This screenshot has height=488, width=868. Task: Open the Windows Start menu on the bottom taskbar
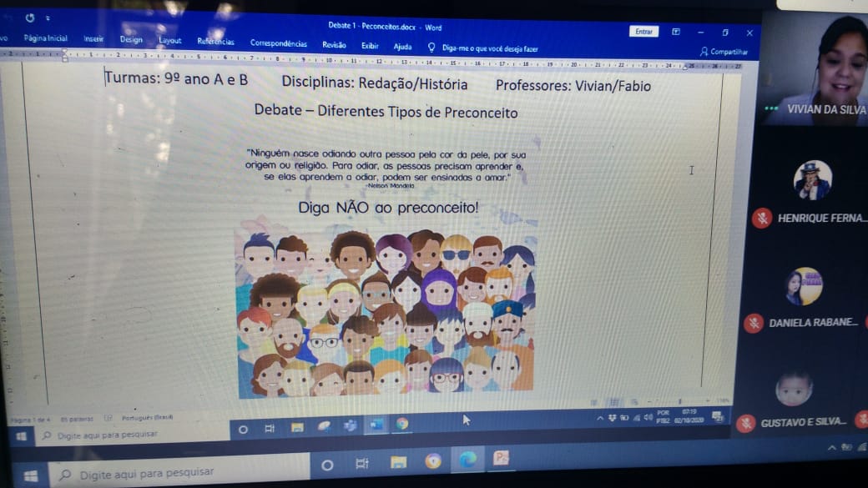point(30,475)
